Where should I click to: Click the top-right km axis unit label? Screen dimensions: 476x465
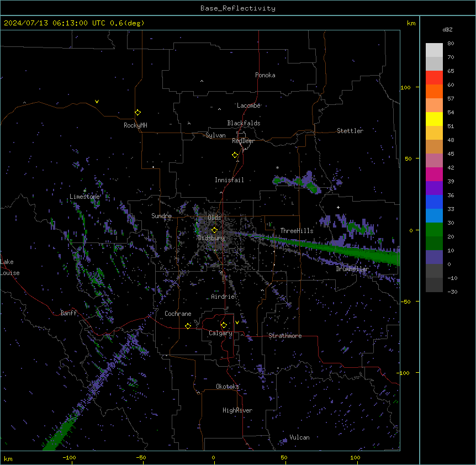tap(411, 23)
